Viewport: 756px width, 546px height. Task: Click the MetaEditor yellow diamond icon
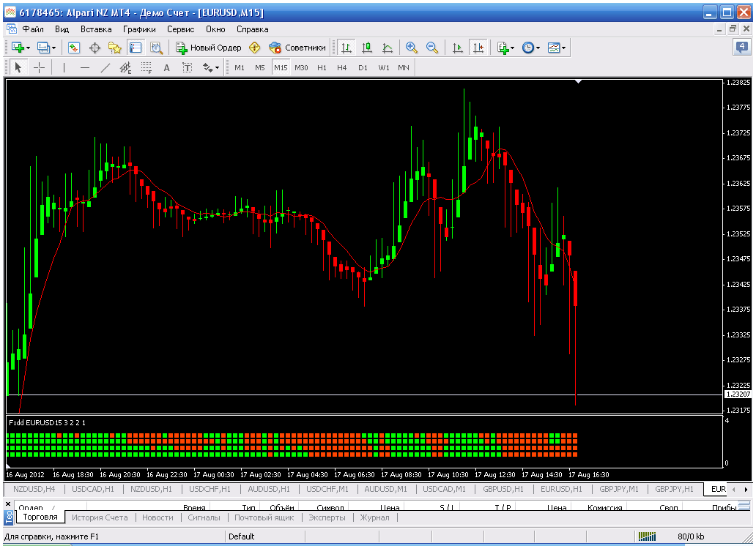(255, 48)
